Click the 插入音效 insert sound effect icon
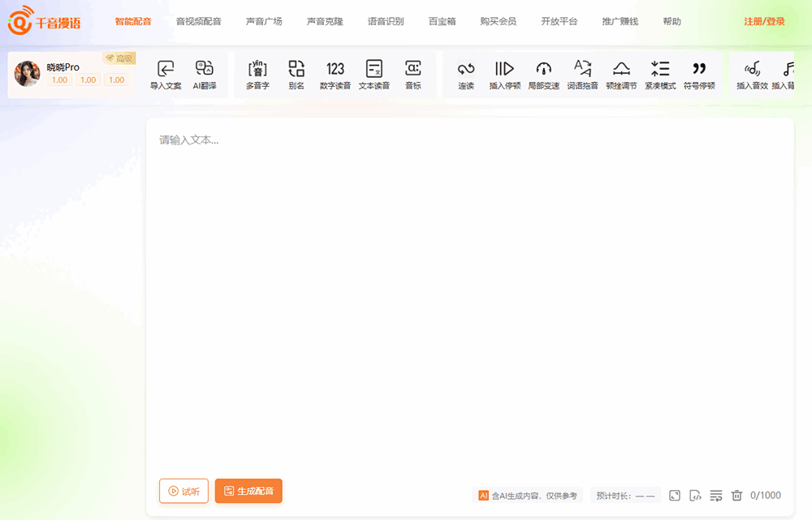This screenshot has width=812, height=520. point(752,69)
